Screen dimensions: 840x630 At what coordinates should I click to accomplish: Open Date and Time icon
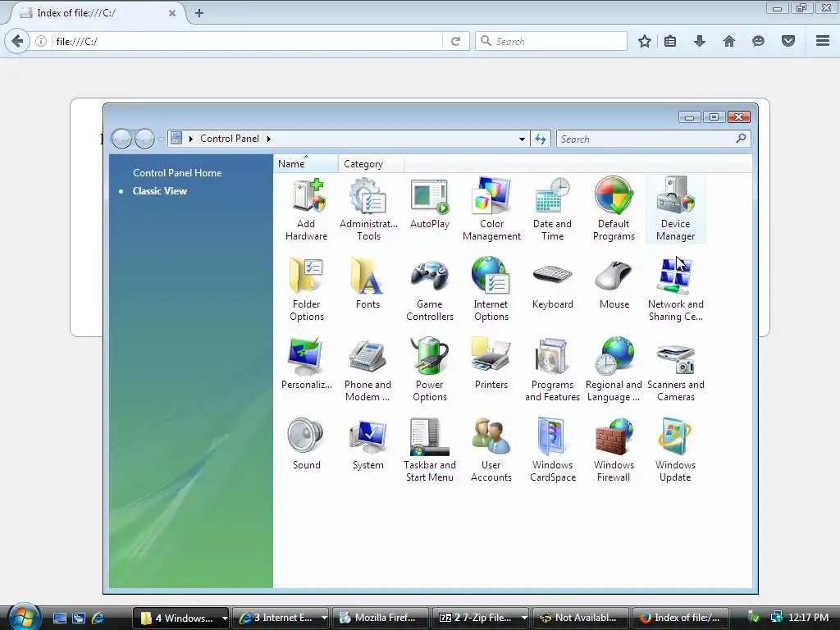(552, 209)
